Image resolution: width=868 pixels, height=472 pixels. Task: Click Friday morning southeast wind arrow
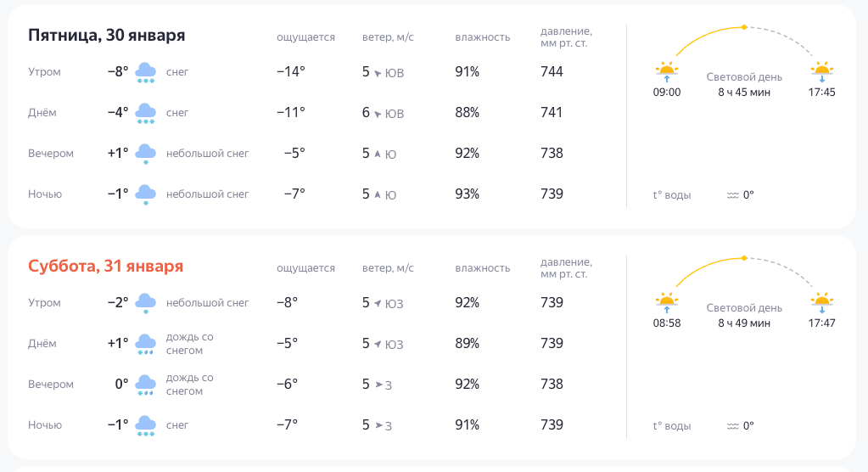click(x=378, y=73)
